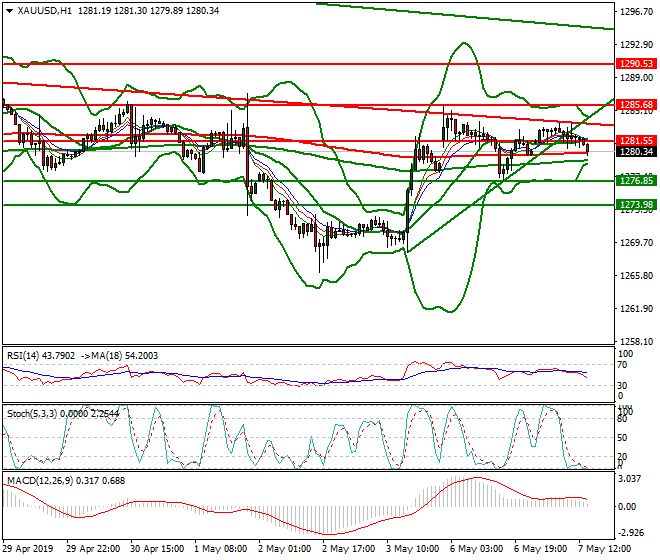Click the 1276.85 green price label
Image resolution: width=660 pixels, height=560 pixels.
pyautogui.click(x=636, y=181)
